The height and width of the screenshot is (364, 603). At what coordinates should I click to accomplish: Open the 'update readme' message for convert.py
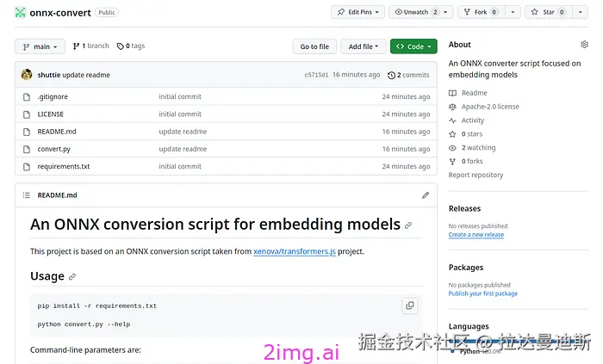pos(183,149)
